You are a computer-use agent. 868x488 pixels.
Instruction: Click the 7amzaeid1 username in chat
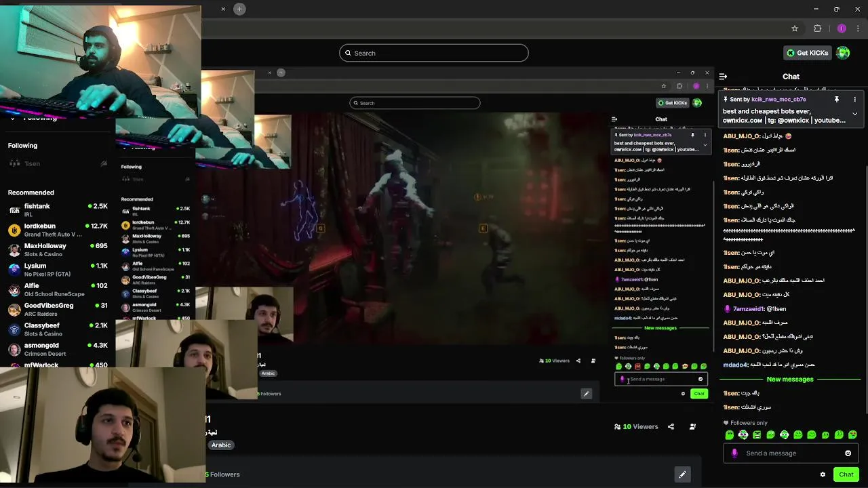coord(749,309)
